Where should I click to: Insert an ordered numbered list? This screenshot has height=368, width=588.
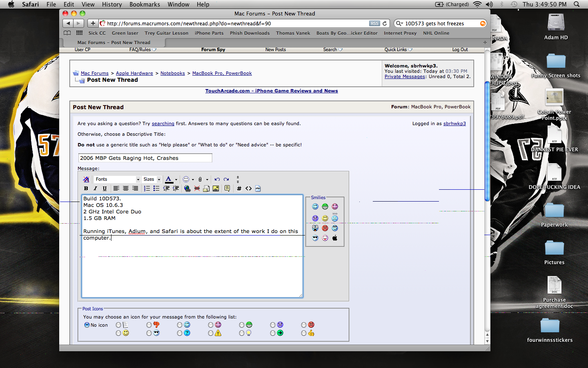point(147,188)
